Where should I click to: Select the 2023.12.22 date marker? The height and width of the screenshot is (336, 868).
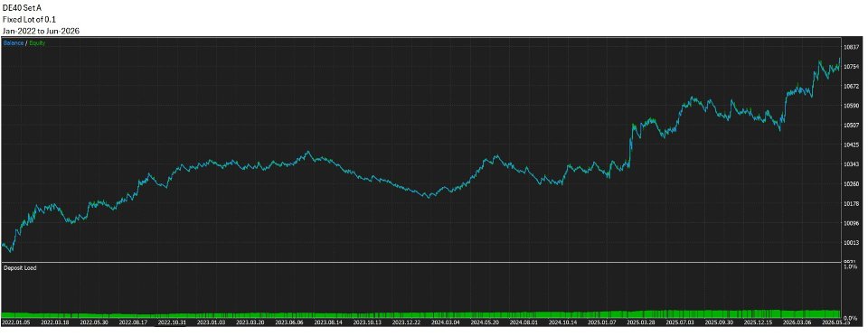pyautogui.click(x=406, y=322)
